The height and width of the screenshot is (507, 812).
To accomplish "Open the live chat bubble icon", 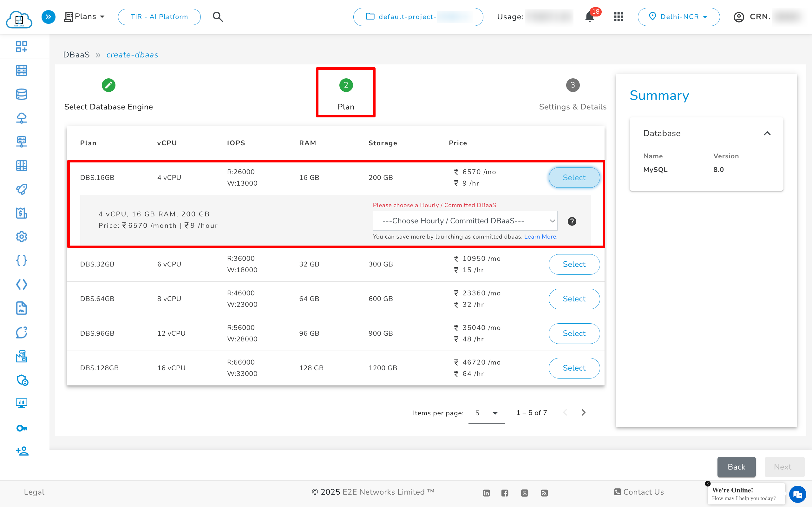I will [797, 494].
